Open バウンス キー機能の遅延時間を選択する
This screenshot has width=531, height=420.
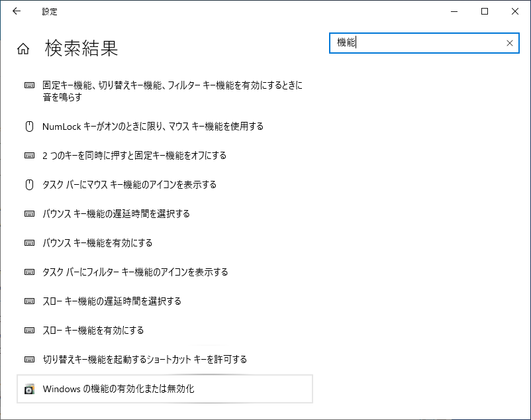pyautogui.click(x=116, y=214)
